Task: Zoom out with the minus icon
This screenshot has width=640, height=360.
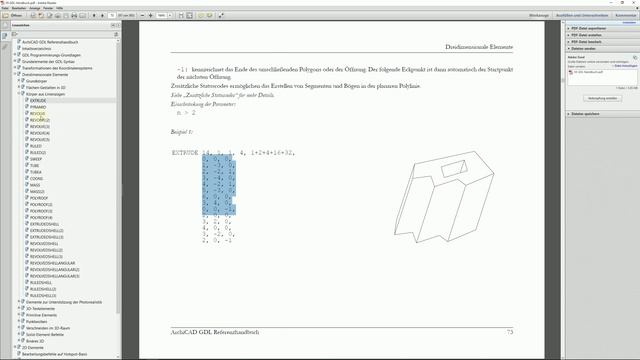Action: pos(142,16)
